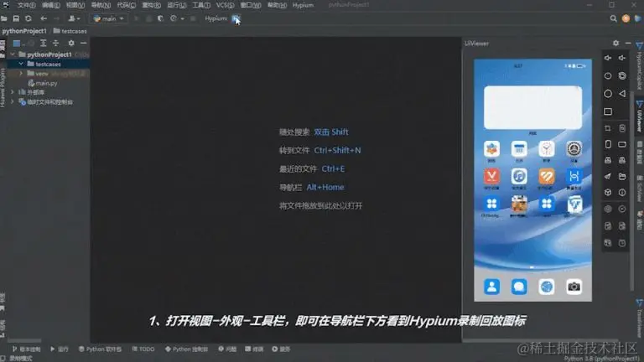Open the 视图 menu
Image resolution: width=644 pixels, height=362 pixels.
coord(75,5)
